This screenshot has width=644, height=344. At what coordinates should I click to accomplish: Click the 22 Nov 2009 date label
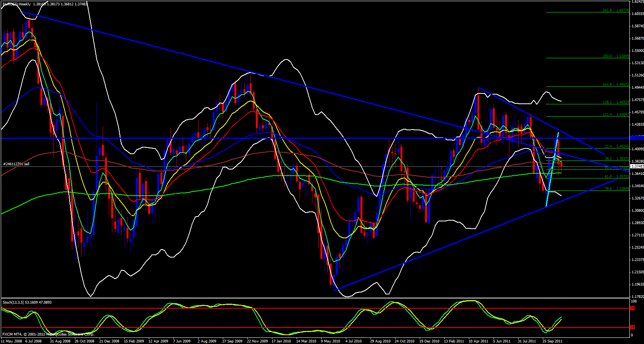257,341
